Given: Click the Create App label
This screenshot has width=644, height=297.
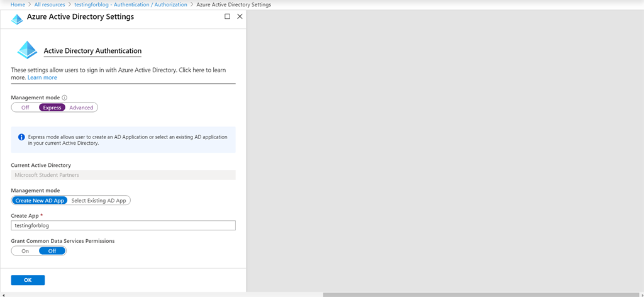Looking at the screenshot, I should pos(25,215).
